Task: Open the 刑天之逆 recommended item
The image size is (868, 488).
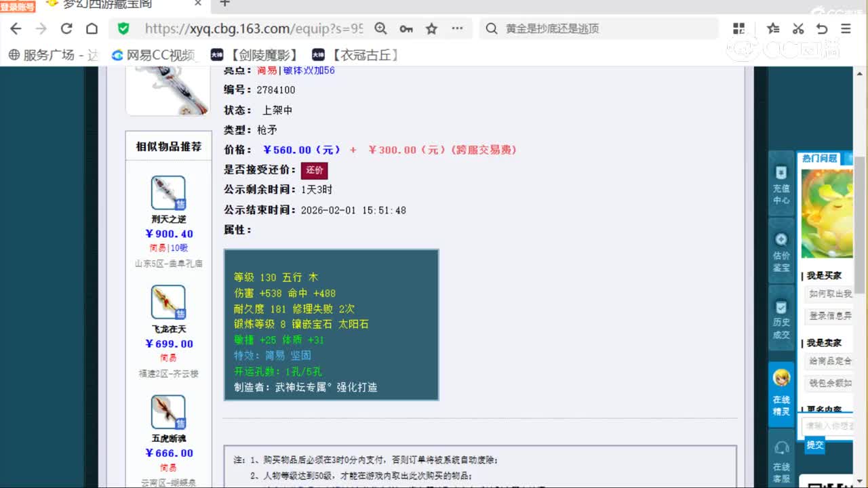Action: pos(167,197)
